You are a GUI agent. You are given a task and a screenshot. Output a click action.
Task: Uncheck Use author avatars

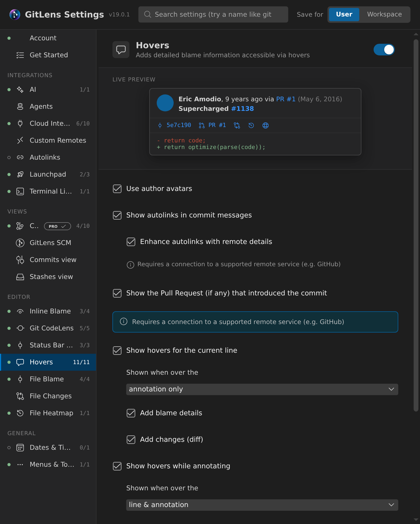[x=117, y=189]
